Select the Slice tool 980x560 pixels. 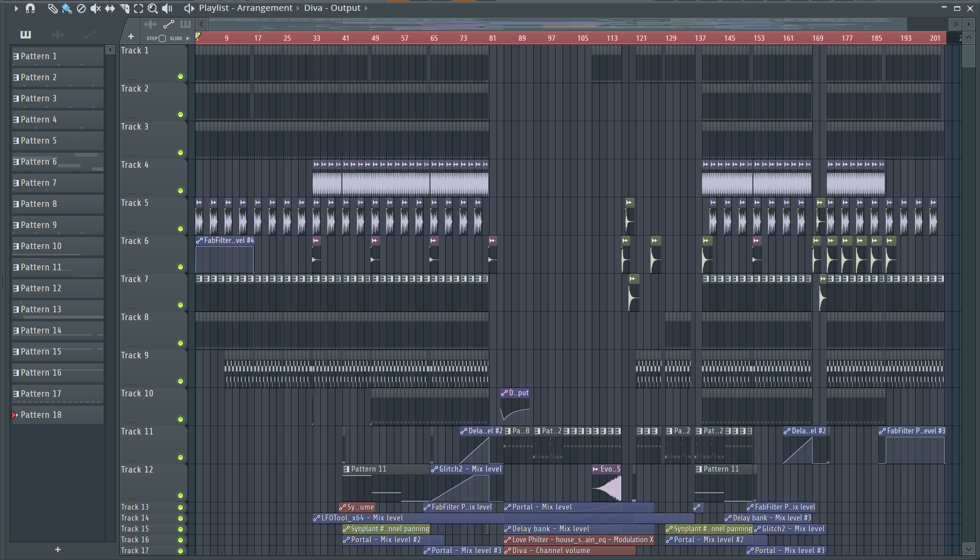[x=124, y=8]
